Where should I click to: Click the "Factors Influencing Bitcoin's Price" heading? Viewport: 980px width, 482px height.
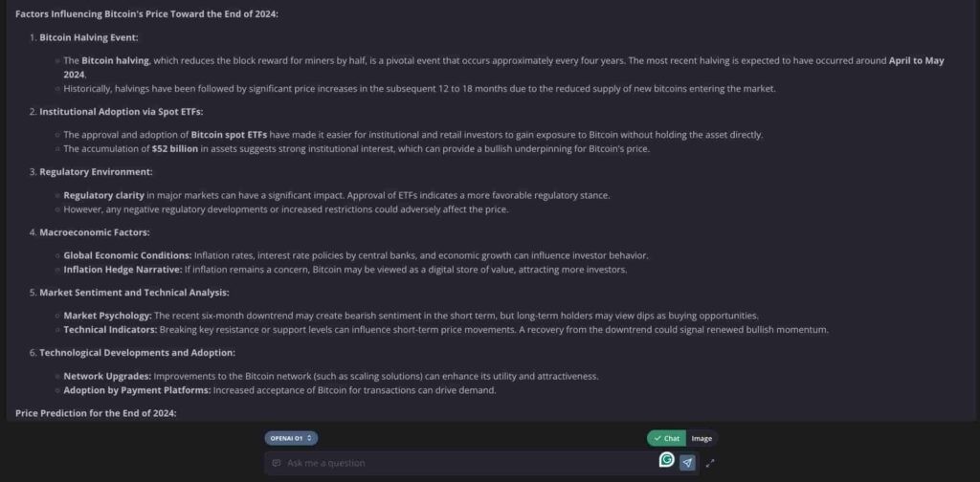click(x=147, y=14)
